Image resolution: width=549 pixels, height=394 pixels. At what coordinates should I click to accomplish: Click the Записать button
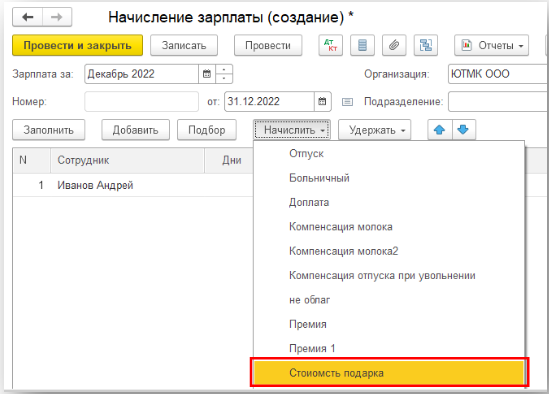pyautogui.click(x=184, y=45)
